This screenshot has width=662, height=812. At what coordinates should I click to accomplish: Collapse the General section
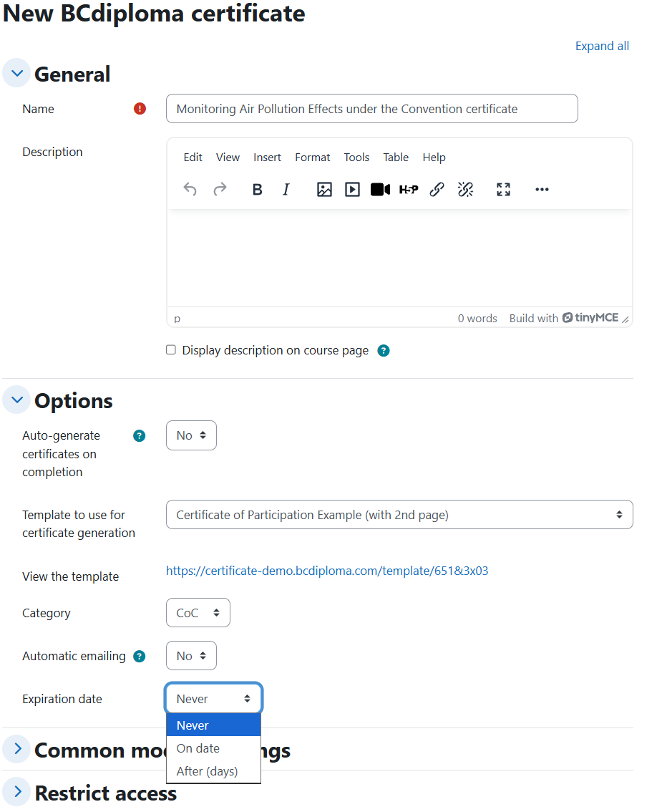coord(17,73)
